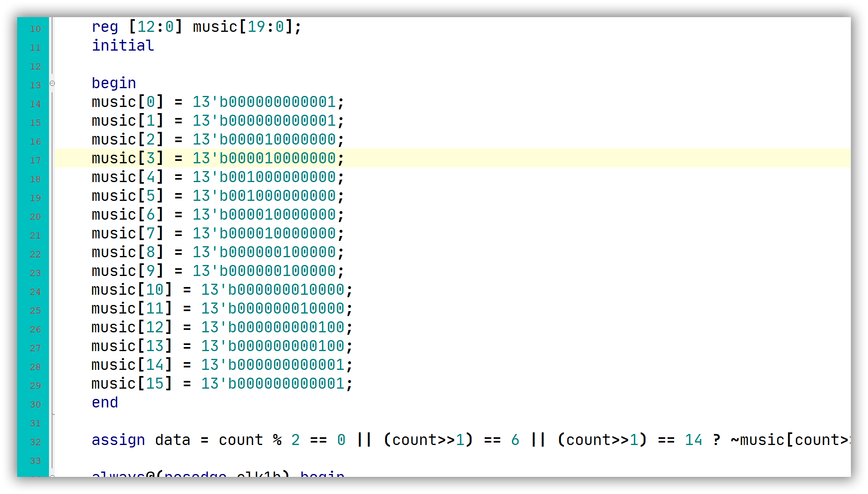This screenshot has width=868, height=494.
Task: Click the music[0] assignment value
Action: pyautogui.click(x=264, y=102)
